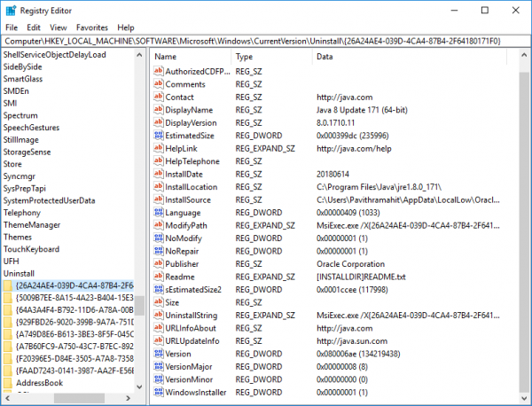Click the string icon next to Publisher

click(x=159, y=263)
